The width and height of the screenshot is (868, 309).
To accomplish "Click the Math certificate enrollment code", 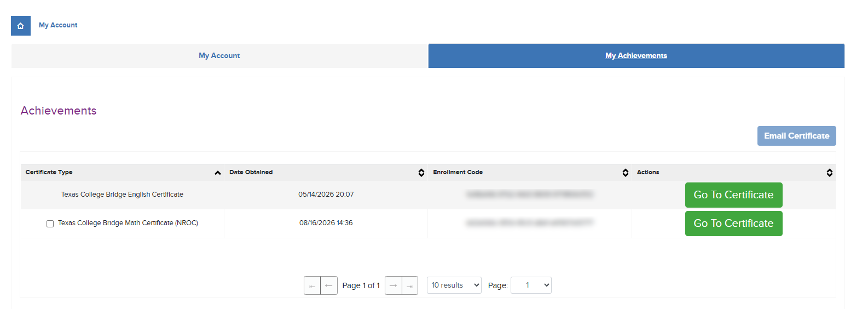I will click(530, 223).
